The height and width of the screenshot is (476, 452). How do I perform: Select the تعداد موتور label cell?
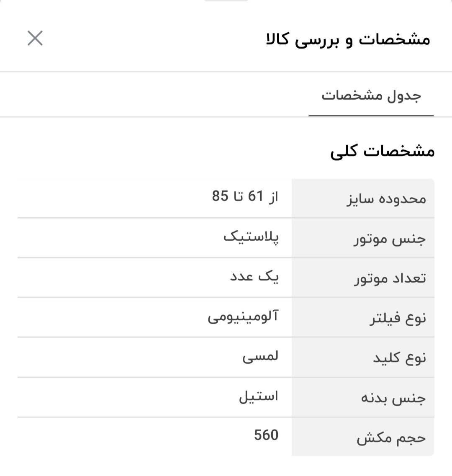tap(363, 278)
